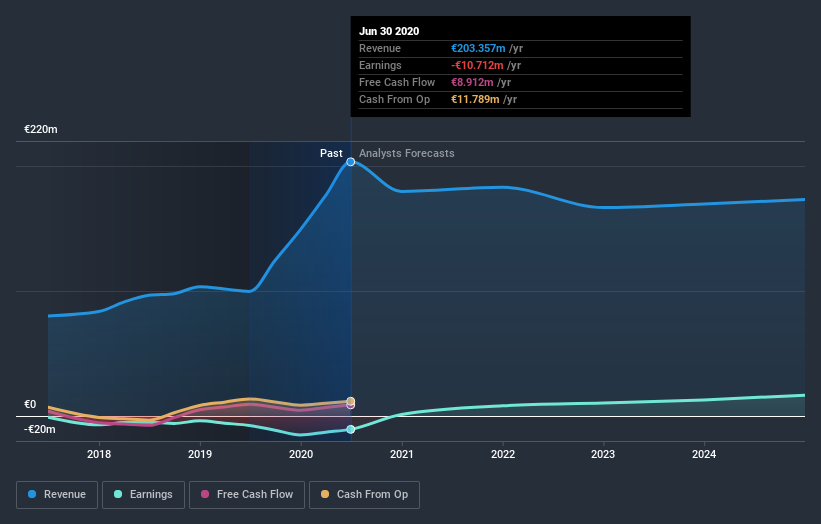The image size is (821, 524).
Task: Click the 2021 x-axis label
Action: pyautogui.click(x=402, y=454)
